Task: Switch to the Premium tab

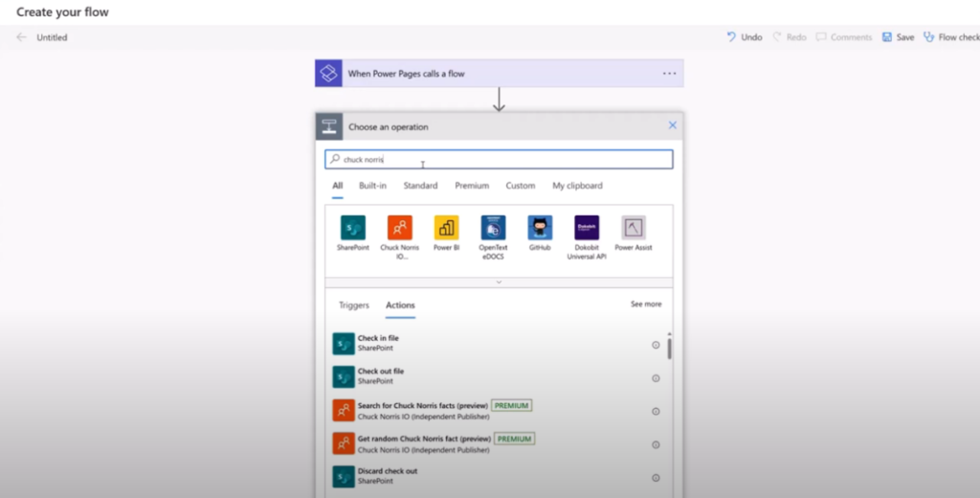Action: 472,186
